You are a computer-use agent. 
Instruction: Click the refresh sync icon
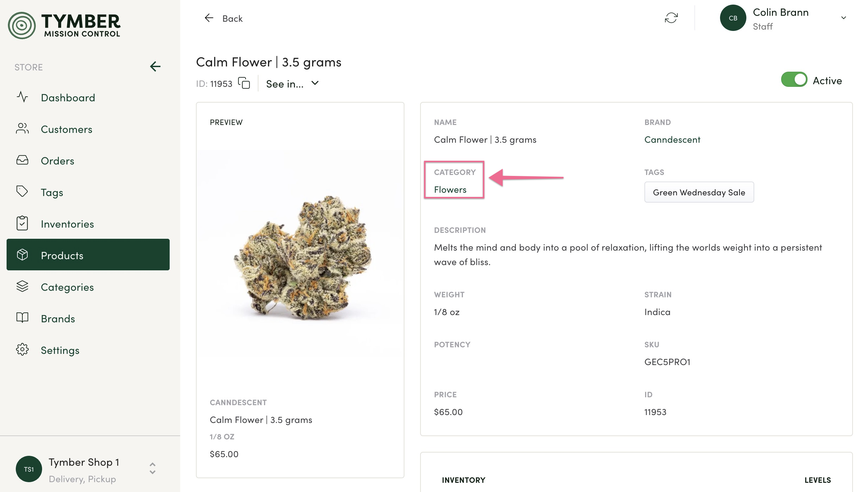[x=671, y=18]
